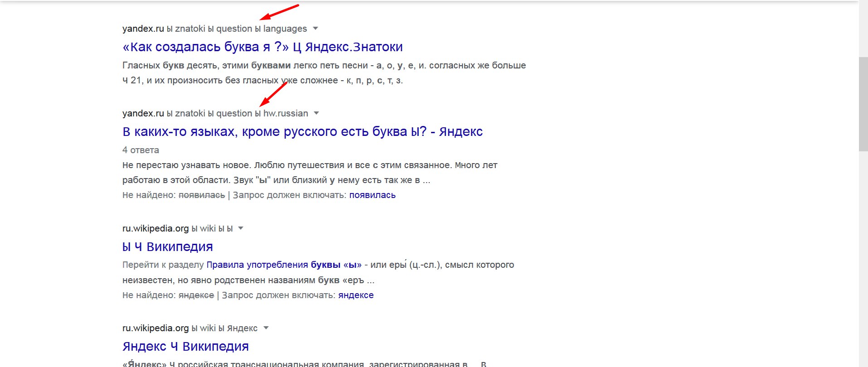868x367 pixels.
Task: Click 'yandex.ru ы znatoki ы question ы languages' breadcrumb
Action: click(214, 29)
